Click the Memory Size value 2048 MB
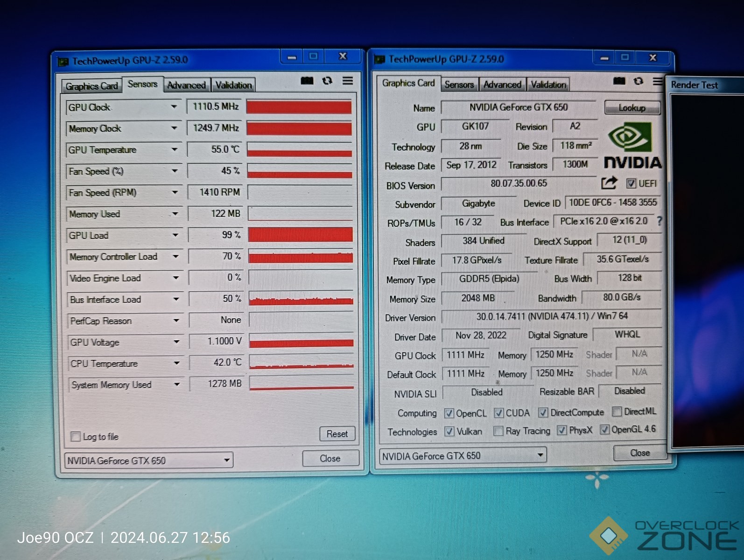This screenshot has width=744, height=560. (x=478, y=298)
